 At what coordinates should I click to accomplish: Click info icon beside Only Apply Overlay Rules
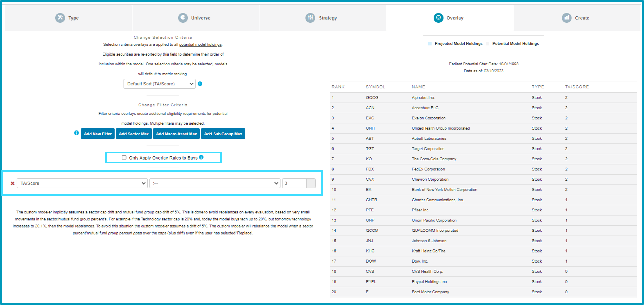click(x=201, y=157)
